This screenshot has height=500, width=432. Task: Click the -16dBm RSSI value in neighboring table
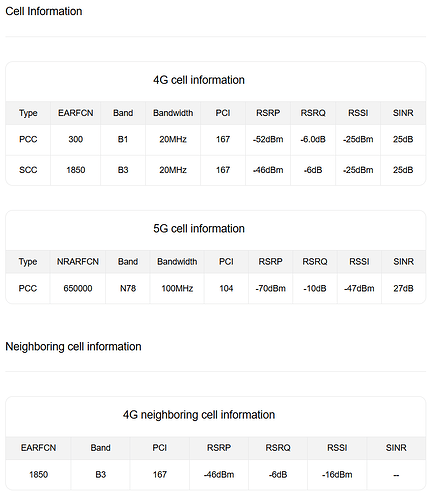[337, 475]
